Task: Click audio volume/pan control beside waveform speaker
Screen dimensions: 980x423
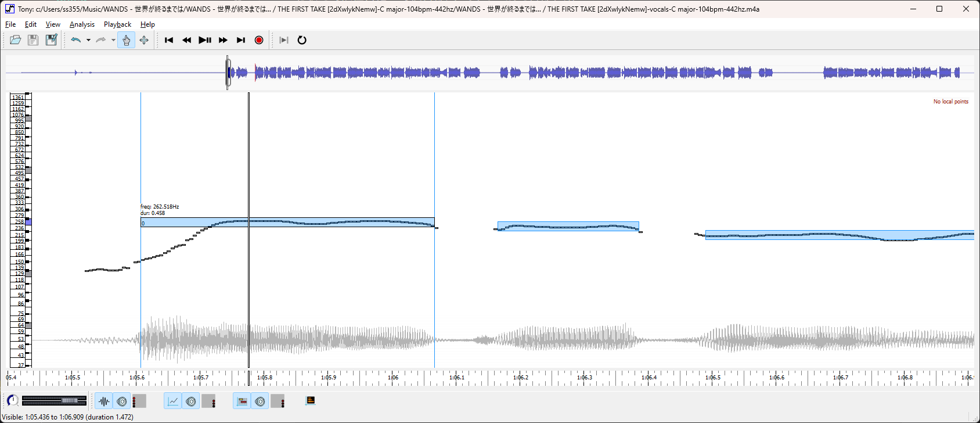Action: (x=139, y=401)
